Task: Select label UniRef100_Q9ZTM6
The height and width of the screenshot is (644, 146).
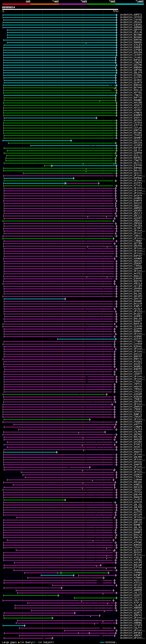Action: click(131, 65)
